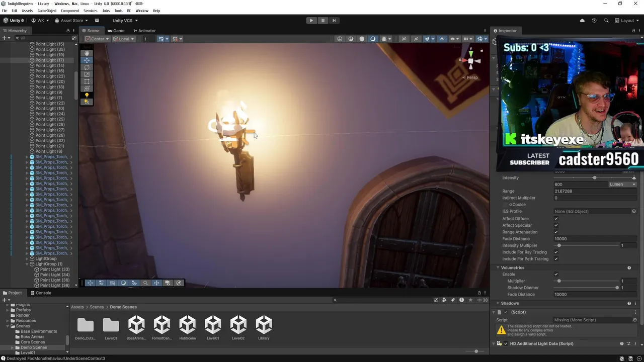The image size is (644, 362).
Task: Click the Intensity slider handle
Action: point(594,178)
